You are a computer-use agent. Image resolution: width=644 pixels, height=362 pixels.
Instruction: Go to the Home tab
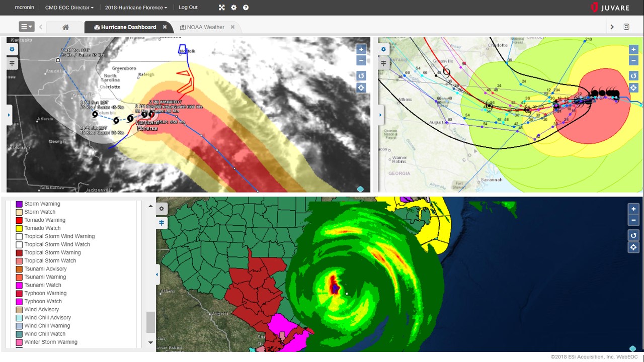[65, 27]
